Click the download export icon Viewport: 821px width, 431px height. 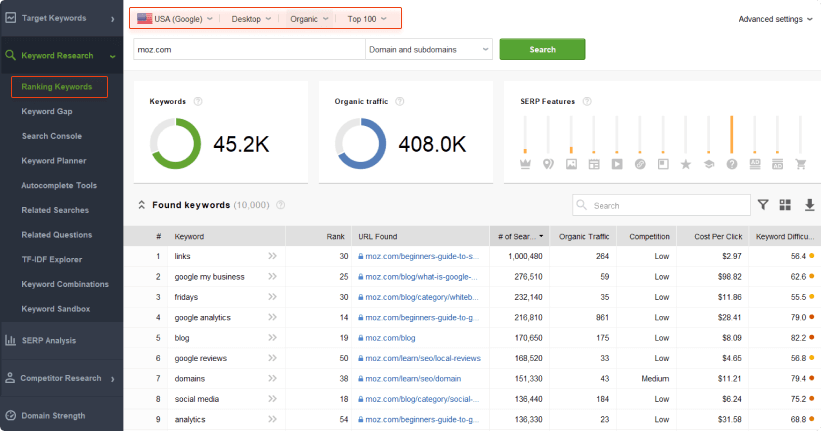[x=809, y=205]
